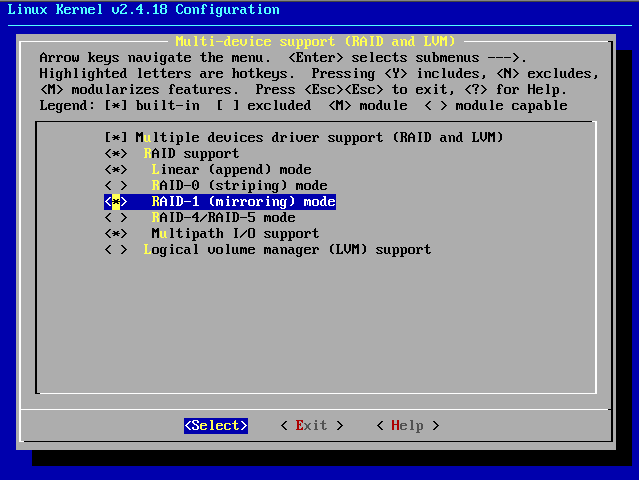Select 'Logical volume manager (LVM) support' entry
Screen dimensions: 639x480
[287, 249]
